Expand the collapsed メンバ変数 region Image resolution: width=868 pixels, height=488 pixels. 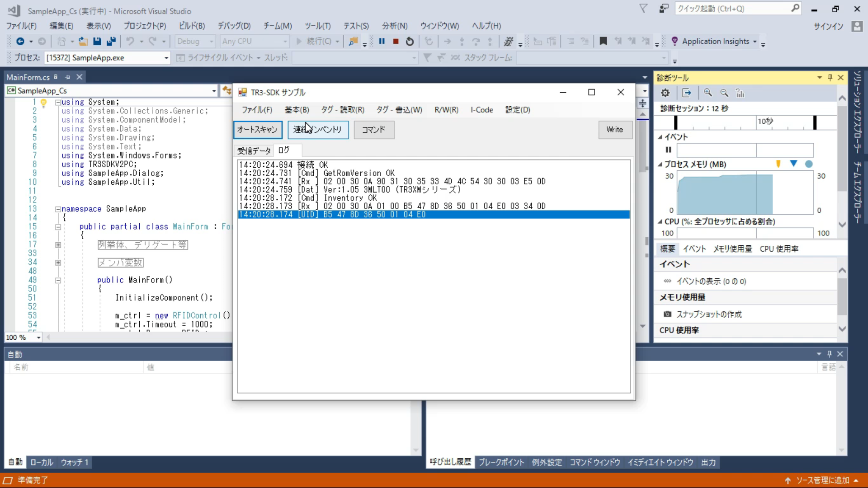[58, 263]
